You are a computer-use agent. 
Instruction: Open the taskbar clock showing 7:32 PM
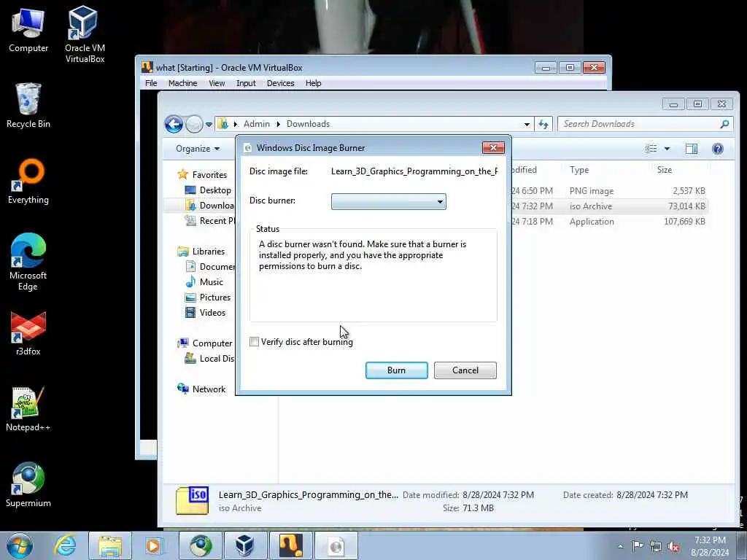click(x=710, y=546)
